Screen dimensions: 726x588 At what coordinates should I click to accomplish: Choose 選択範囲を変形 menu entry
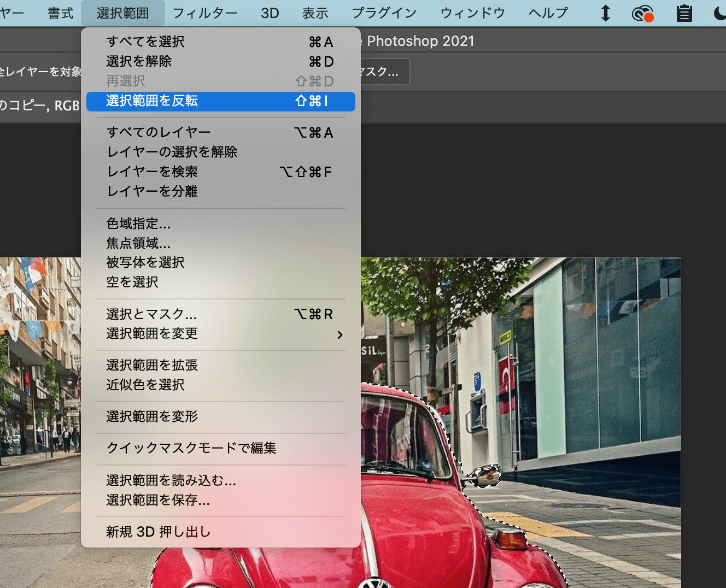pos(221,416)
